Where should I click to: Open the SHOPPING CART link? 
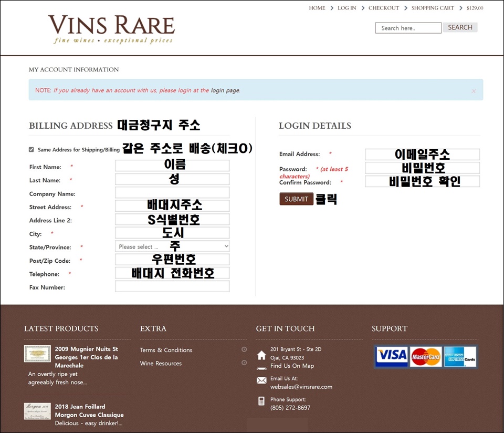(x=433, y=8)
